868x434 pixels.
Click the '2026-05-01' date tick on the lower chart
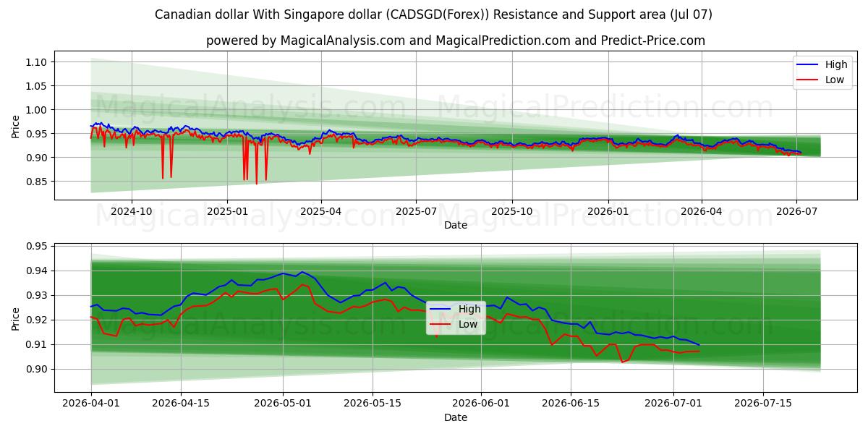click(283, 405)
